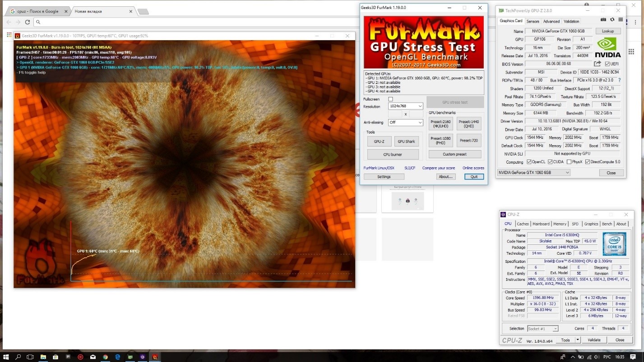Click BIOS version share/export icon in GPU-Z
644x362 pixels.
pos(598,64)
